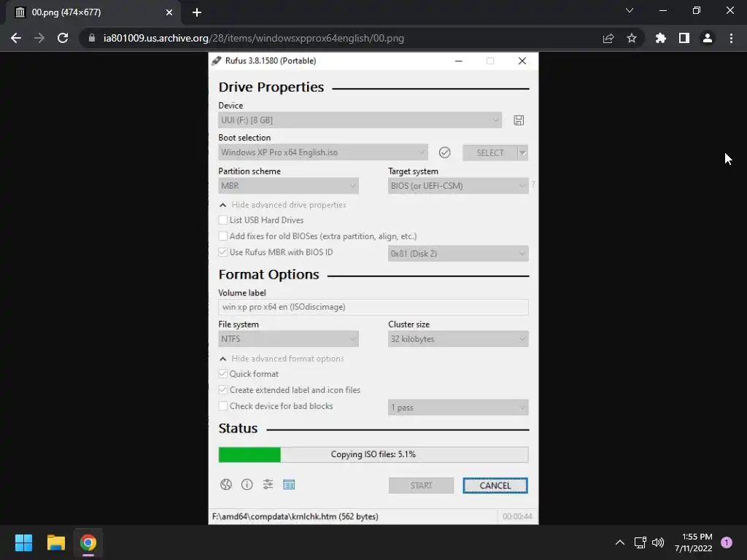This screenshot has width=747, height=560.
Task: Open the Boot selection dropdown
Action: pos(322,152)
